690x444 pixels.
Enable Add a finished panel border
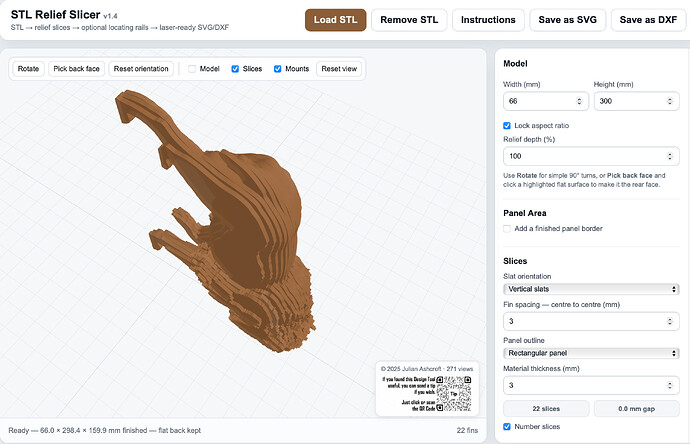[507, 228]
